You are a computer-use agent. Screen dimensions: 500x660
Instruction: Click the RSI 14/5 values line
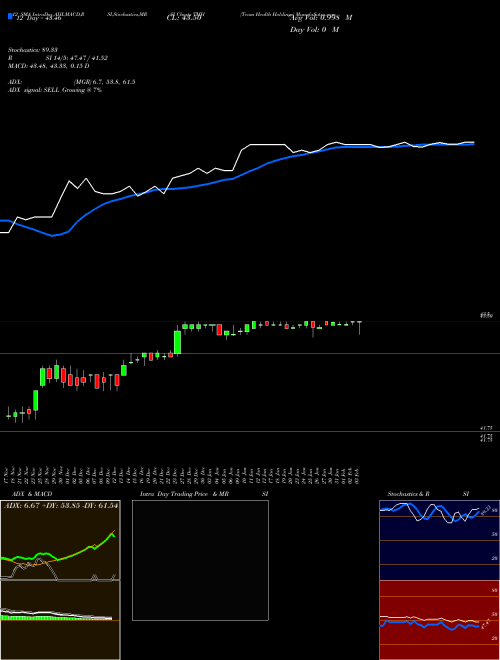[58, 58]
